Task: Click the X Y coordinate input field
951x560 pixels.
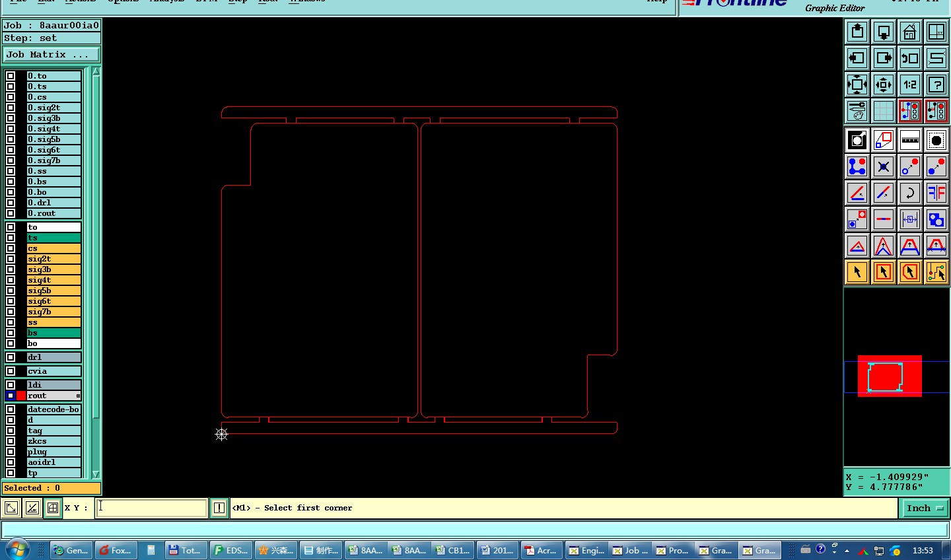Action: [x=152, y=508]
